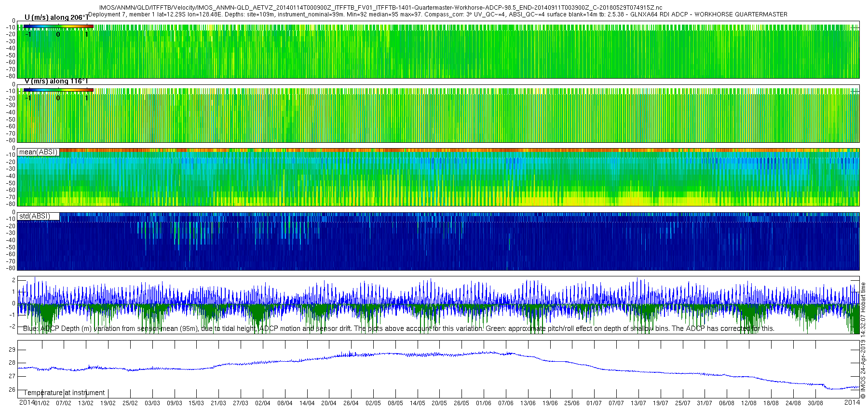This screenshot has width=868, height=410.
Task: Click the '18/08' date tick label
Action: (771, 403)
